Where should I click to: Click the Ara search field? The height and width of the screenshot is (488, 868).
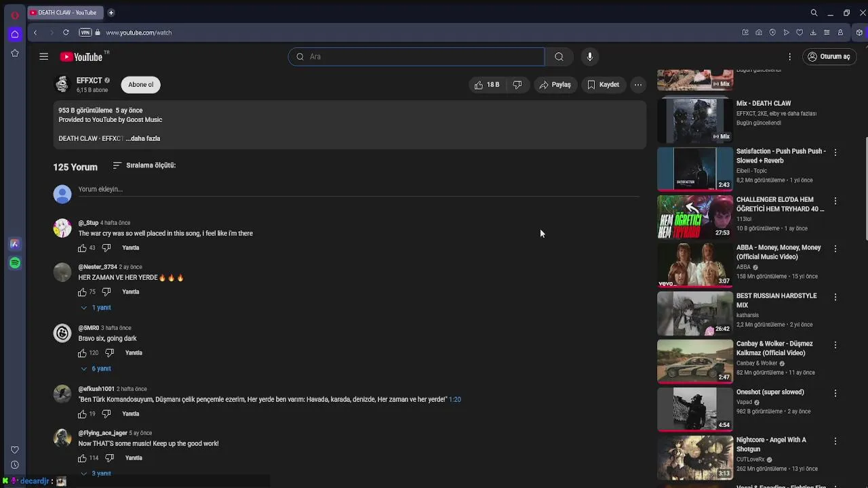click(416, 57)
